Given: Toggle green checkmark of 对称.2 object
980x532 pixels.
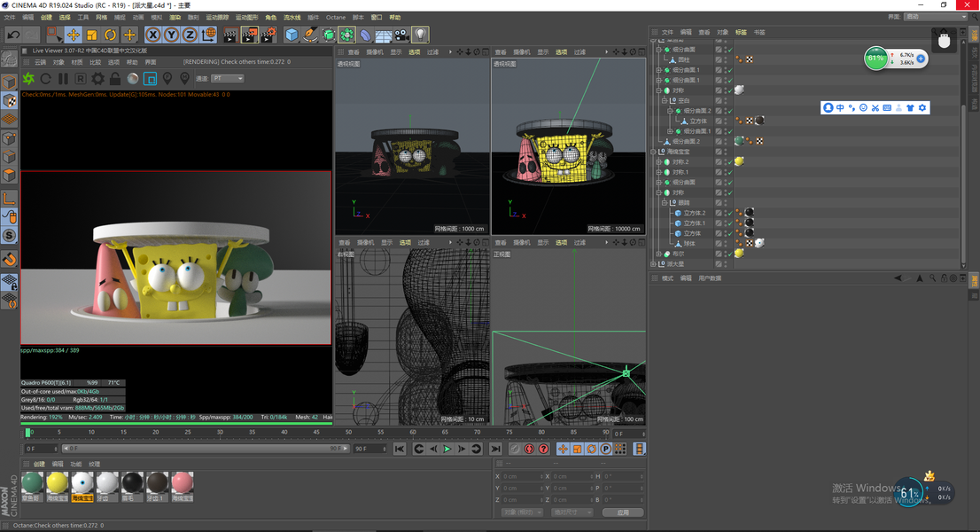Looking at the screenshot, I should coord(729,162).
